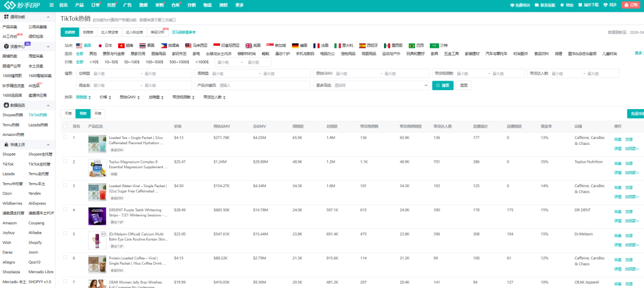Image resolution: width=644 pixels, height=288 pixels.
Task: Check the box for DRDENT Teeth Whitening row
Action: (65, 209)
